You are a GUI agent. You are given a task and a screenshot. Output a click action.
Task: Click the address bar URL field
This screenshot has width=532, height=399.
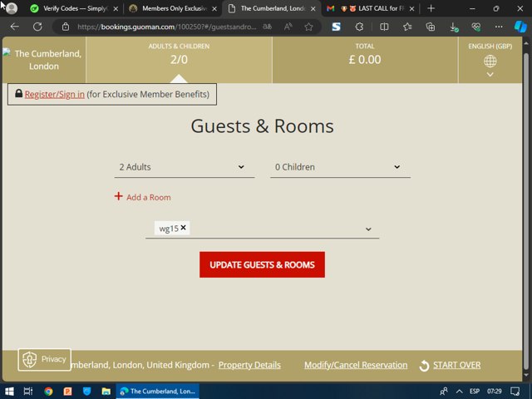166,27
